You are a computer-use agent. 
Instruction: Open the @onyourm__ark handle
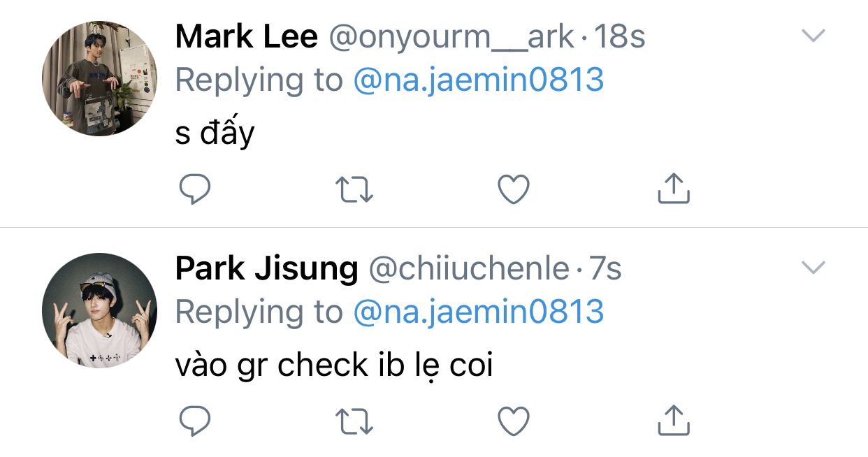pyautogui.click(x=451, y=37)
